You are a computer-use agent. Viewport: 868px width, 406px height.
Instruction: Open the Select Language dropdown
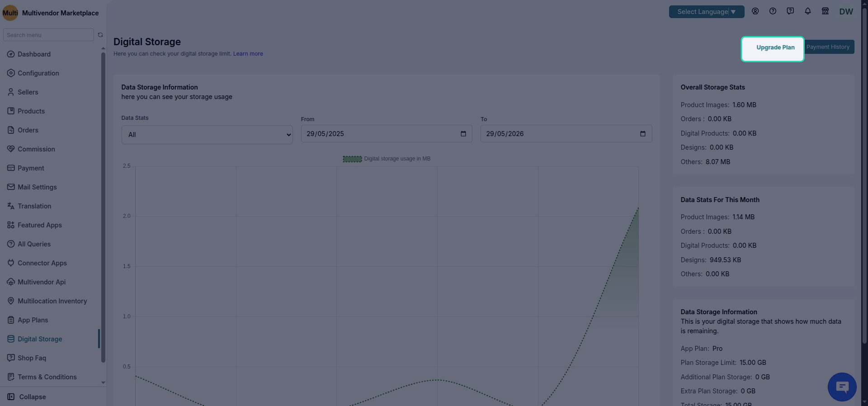pos(707,12)
